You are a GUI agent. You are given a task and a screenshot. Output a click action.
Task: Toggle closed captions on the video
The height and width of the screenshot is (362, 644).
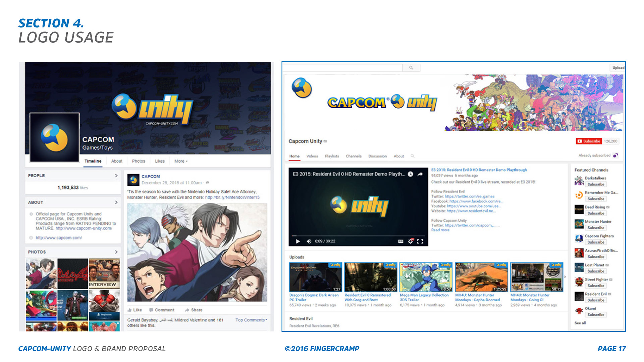click(400, 241)
